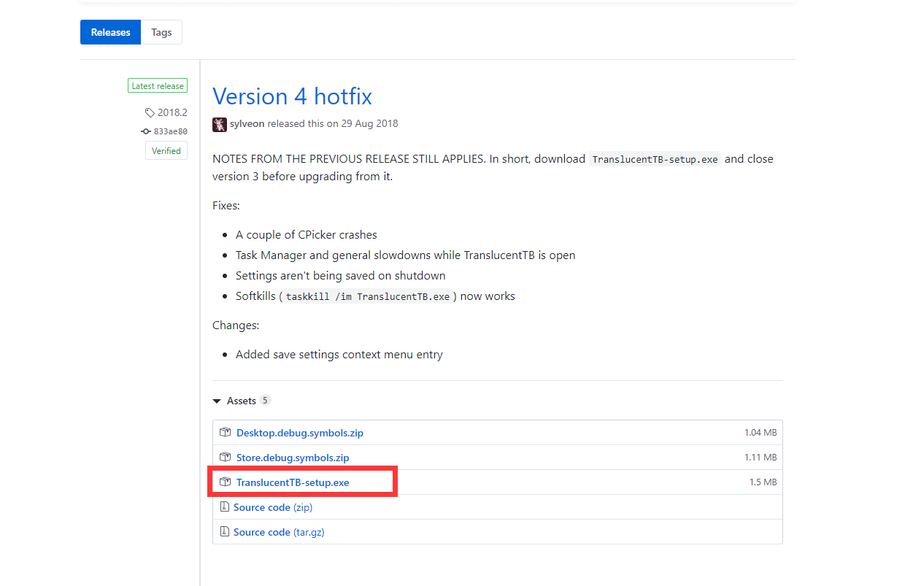This screenshot has width=924, height=586.
Task: Click the taskkill /im TranslucentTB.exe code snippet
Action: pyautogui.click(x=368, y=296)
